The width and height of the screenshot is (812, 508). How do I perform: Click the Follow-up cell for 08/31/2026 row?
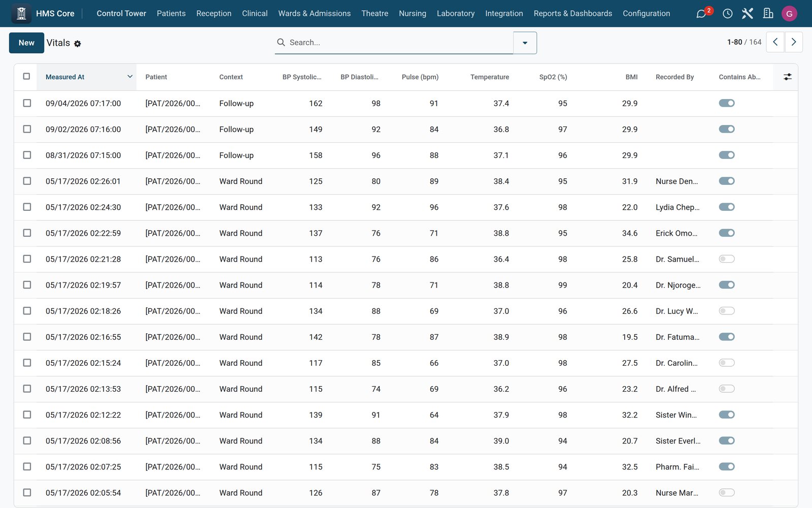click(236, 155)
